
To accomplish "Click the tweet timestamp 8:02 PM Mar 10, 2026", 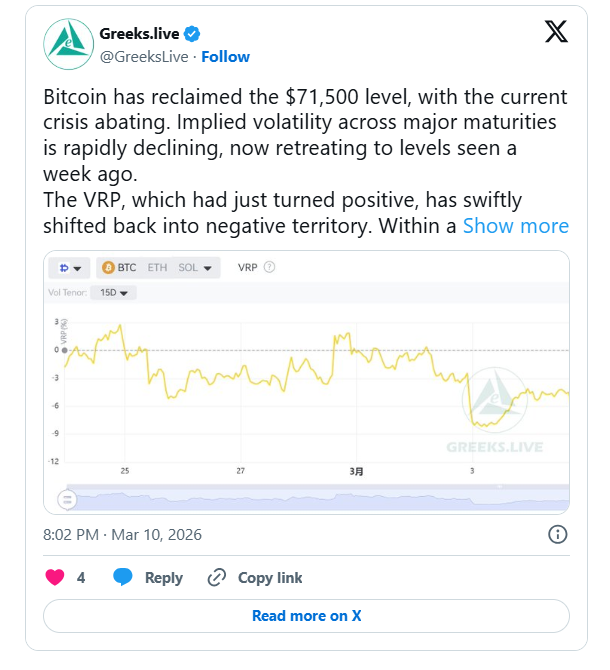I will click(x=122, y=534).
